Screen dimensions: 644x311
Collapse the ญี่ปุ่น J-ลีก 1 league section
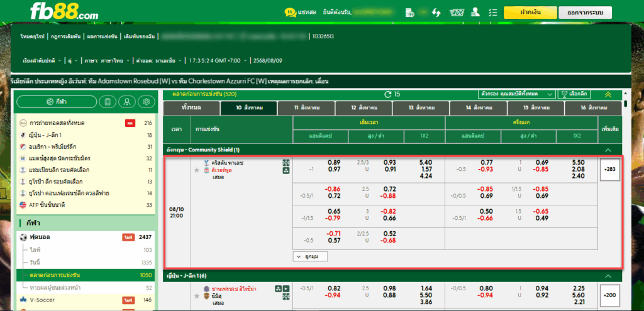tap(608, 276)
